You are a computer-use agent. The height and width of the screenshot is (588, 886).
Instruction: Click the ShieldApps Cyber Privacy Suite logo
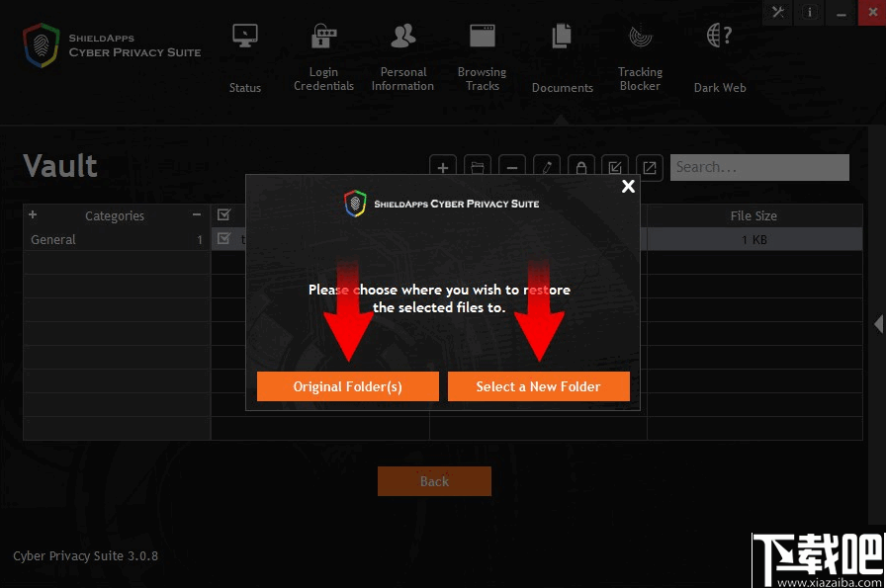pyautogui.click(x=112, y=45)
